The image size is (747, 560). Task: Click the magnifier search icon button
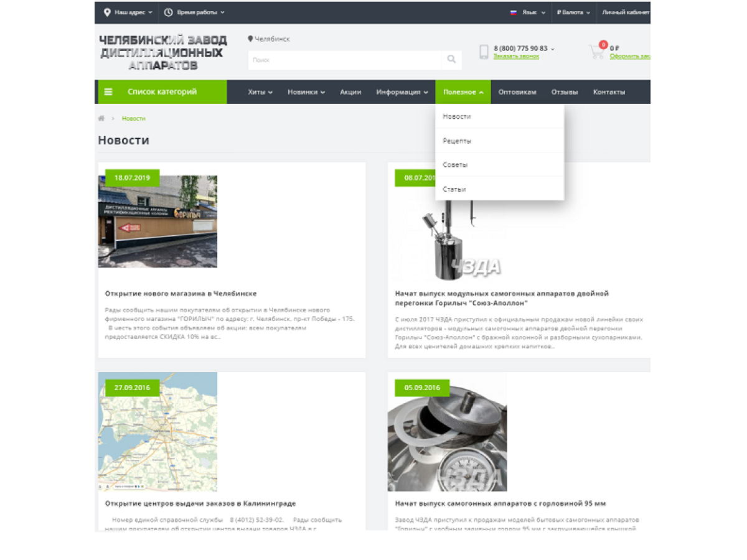pyautogui.click(x=451, y=60)
